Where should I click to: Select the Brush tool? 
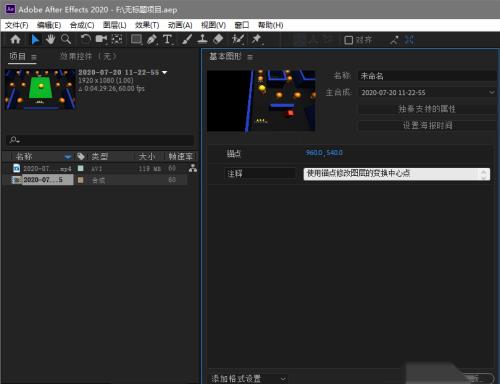(x=187, y=40)
